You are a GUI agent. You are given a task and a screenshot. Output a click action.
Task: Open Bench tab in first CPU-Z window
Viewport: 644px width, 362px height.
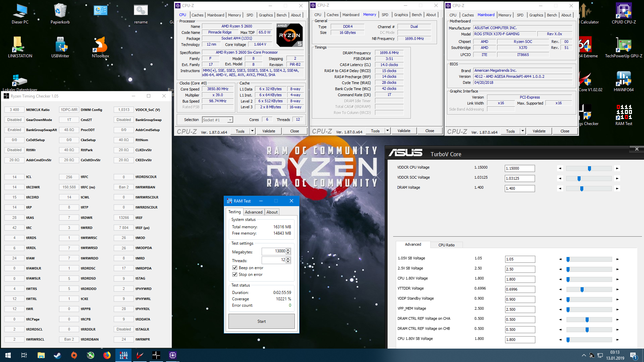[x=282, y=15]
